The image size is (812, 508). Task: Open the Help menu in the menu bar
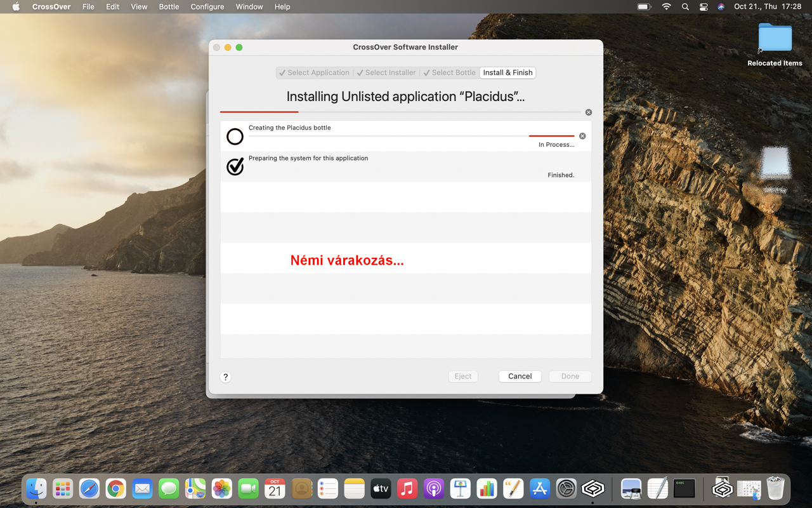(282, 7)
